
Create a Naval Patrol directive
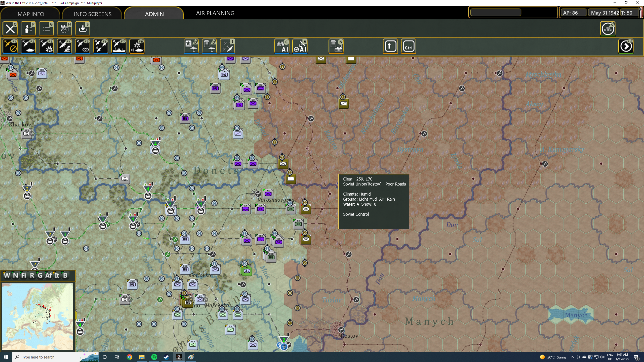[x=118, y=47]
